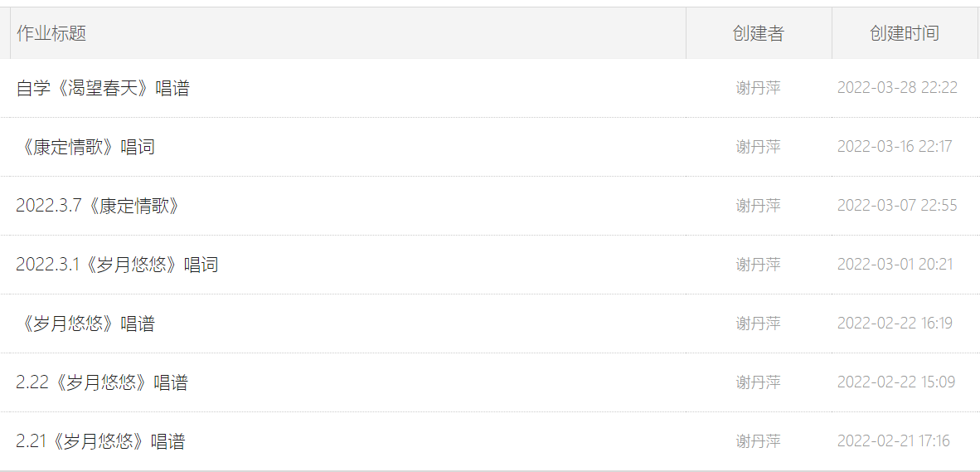This screenshot has width=980, height=472.
Task: Select the 2022-03-07 22:55 creation time
Action: 897,206
